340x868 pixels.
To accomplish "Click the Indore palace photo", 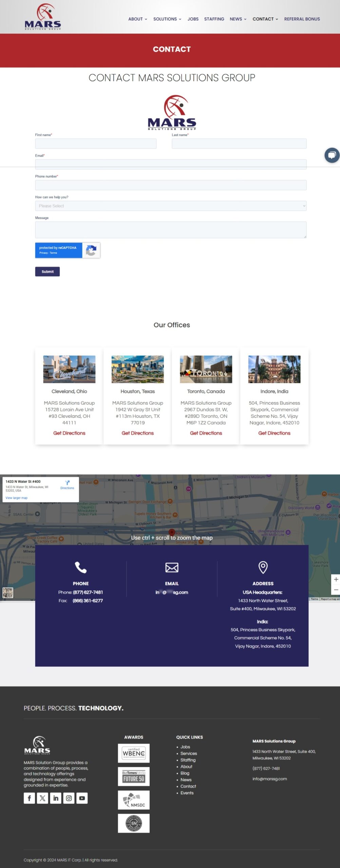I will pyautogui.click(x=275, y=369).
